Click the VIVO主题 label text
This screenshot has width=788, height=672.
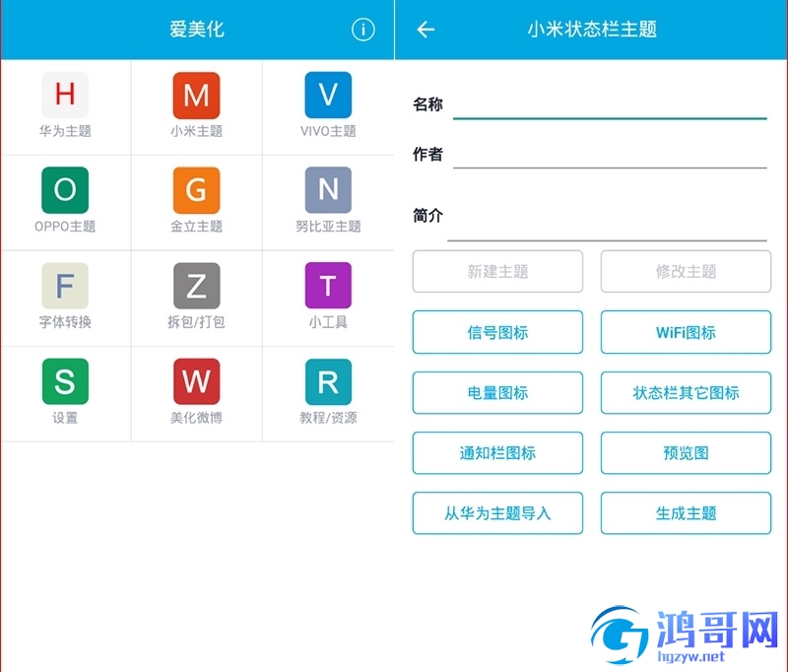pyautogui.click(x=328, y=131)
